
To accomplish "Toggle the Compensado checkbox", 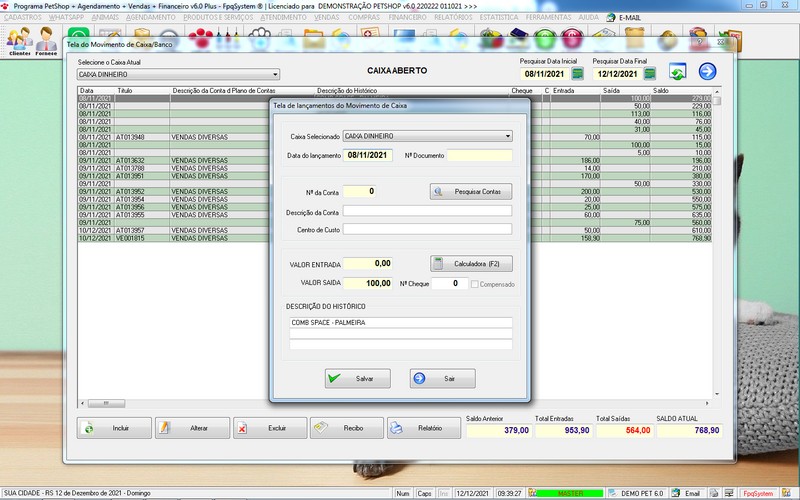I will coord(474,284).
